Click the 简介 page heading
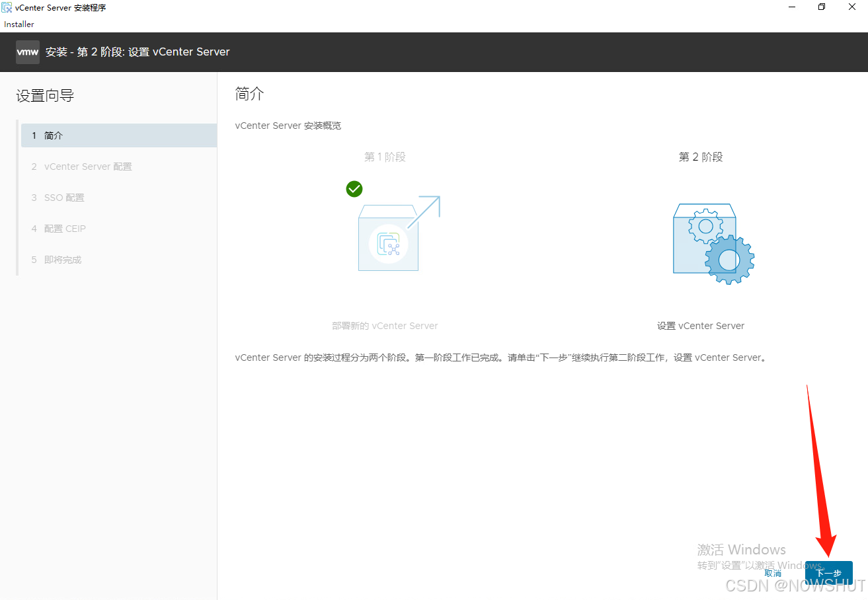Image resolution: width=868 pixels, height=600 pixels. (250, 94)
